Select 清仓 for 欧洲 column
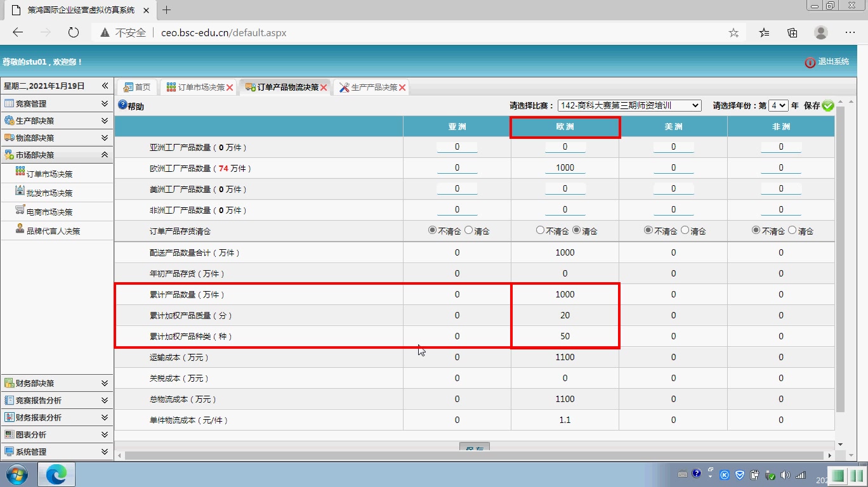This screenshot has width=868, height=487. 576,231
